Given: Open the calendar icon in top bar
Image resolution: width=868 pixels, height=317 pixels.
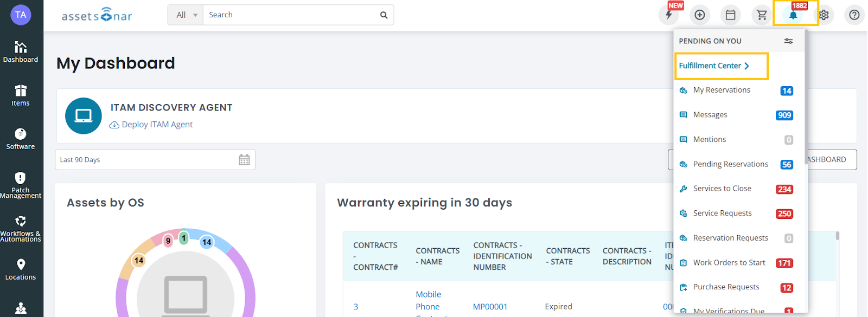Looking at the screenshot, I should (731, 15).
